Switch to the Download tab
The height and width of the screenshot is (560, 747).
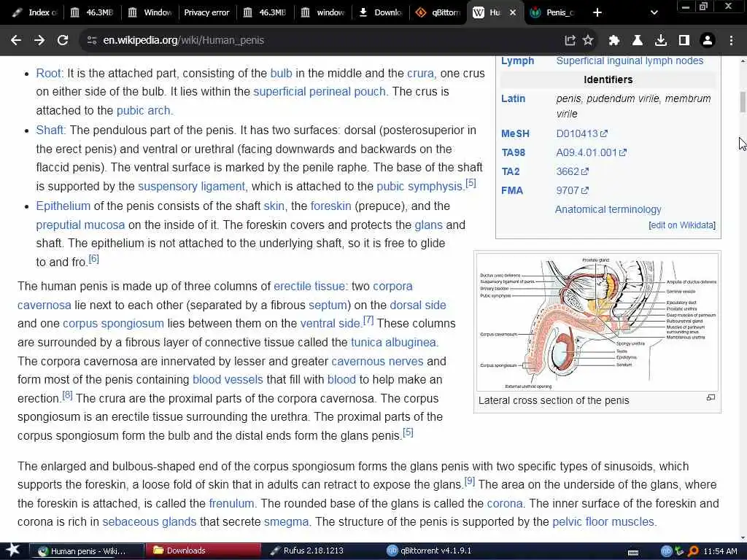[x=380, y=12]
